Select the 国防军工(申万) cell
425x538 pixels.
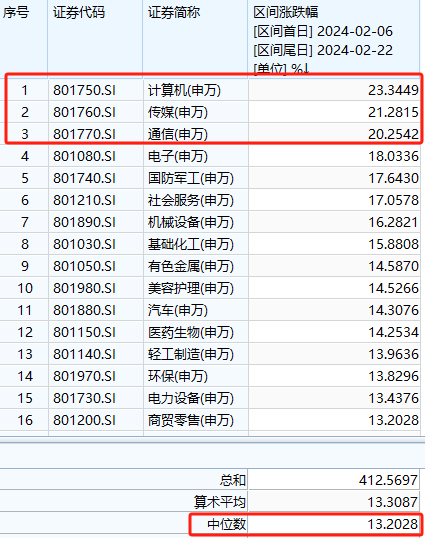(191, 178)
